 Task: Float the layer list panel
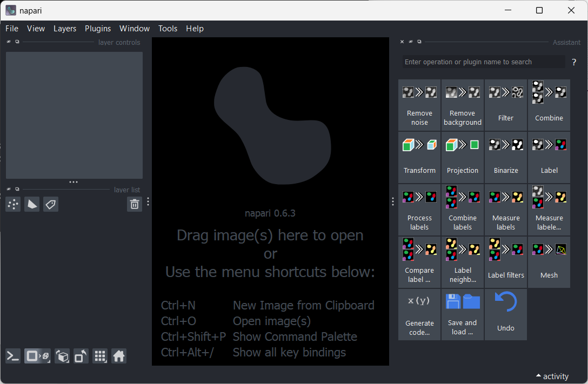[x=17, y=189]
